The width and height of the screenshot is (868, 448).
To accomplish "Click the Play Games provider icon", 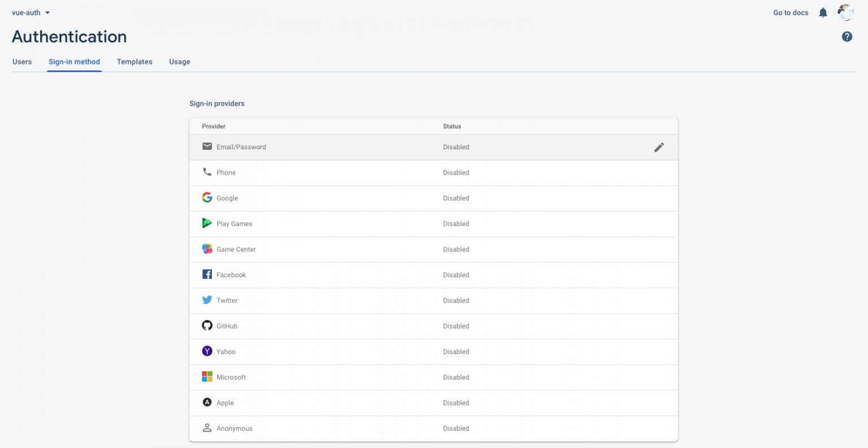I will tap(207, 223).
